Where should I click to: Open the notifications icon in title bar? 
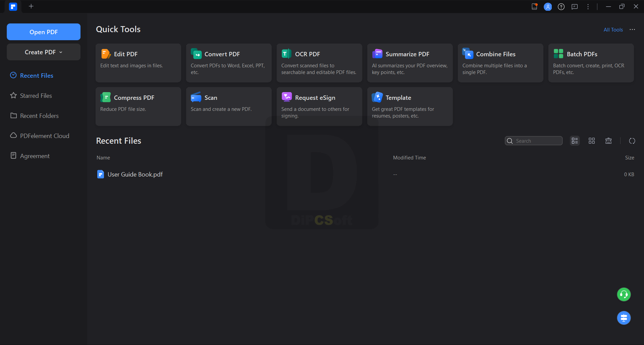pyautogui.click(x=535, y=6)
